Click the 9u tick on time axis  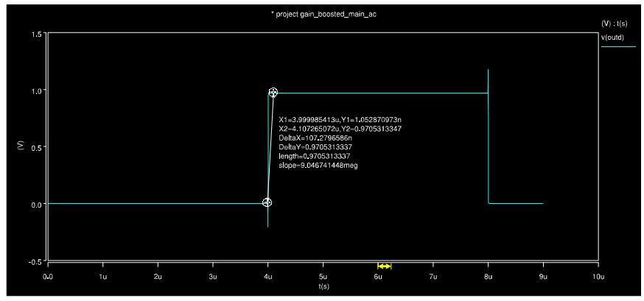543,277
